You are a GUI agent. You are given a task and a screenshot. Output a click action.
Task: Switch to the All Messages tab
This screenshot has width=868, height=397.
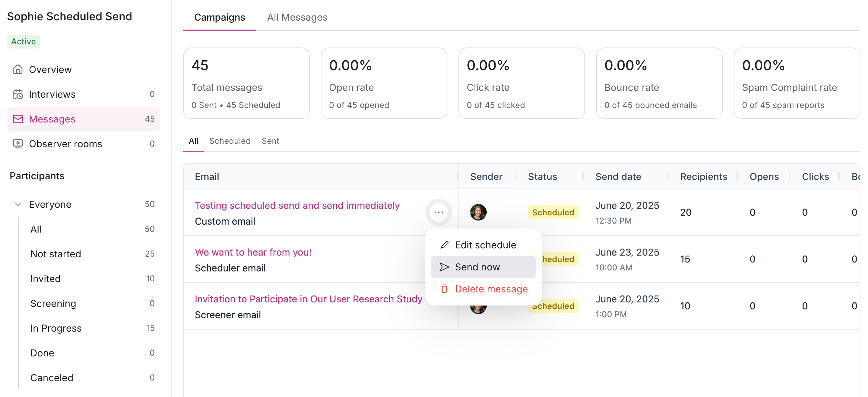point(297,17)
